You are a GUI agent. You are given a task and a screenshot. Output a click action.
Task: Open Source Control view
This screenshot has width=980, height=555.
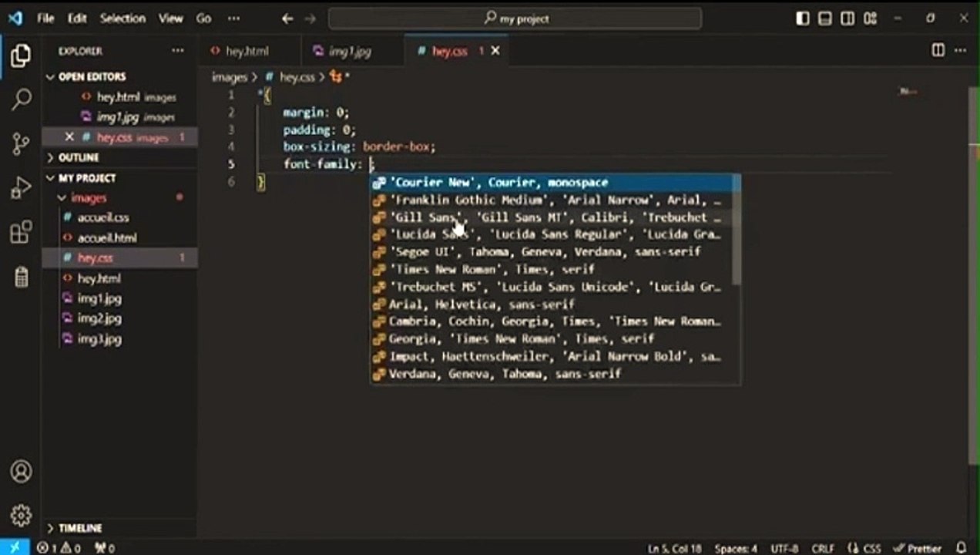tap(21, 143)
